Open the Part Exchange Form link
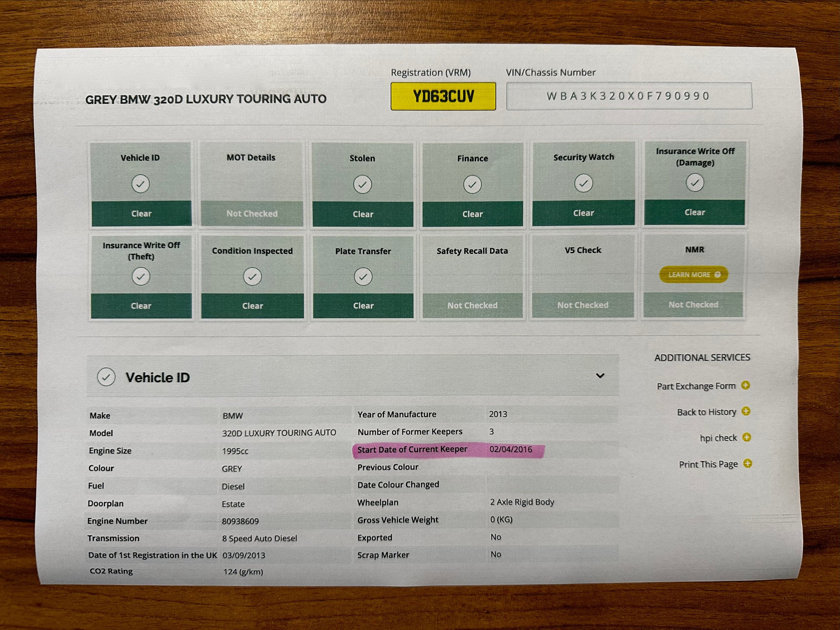840x630 pixels. (x=696, y=386)
